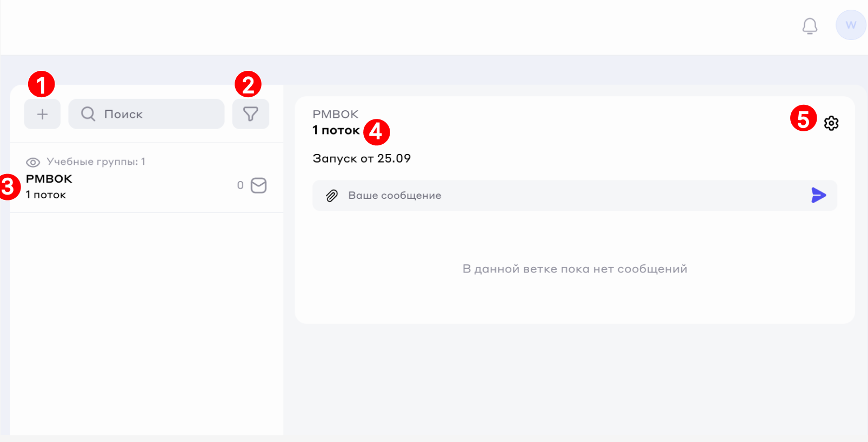This screenshot has height=442, width=868.
Task: Open the user avatar "W" menu
Action: point(851,25)
